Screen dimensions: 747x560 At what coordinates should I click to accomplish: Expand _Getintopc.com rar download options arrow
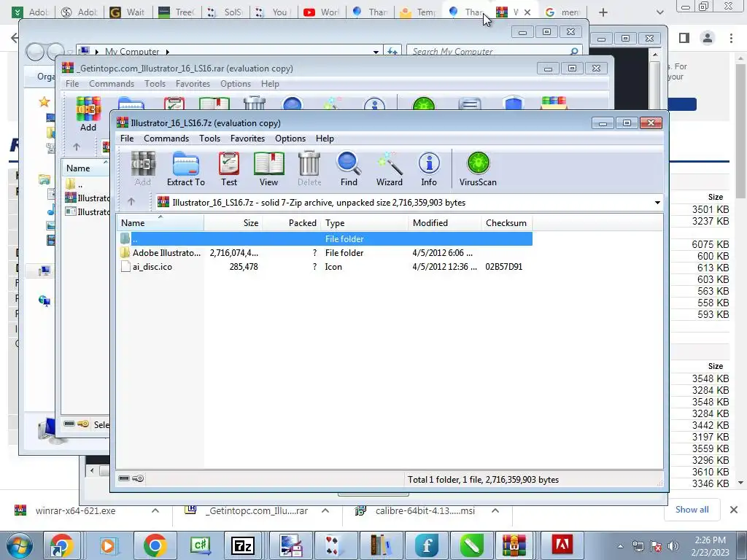[325, 510]
